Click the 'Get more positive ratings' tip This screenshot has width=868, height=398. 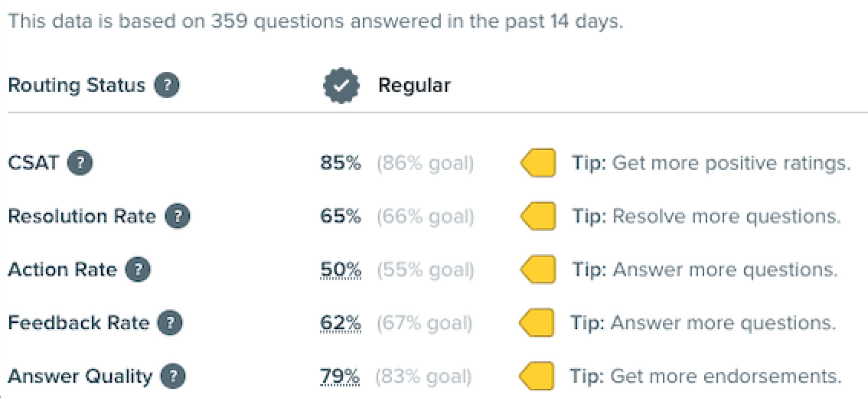point(711,163)
